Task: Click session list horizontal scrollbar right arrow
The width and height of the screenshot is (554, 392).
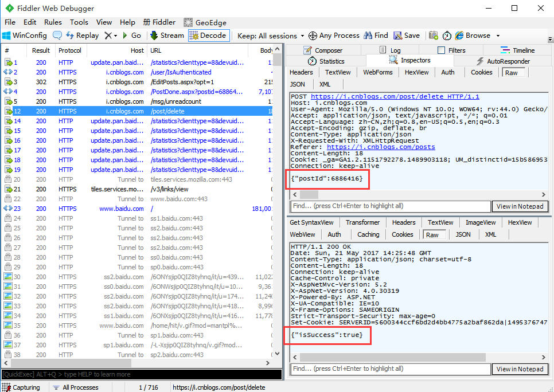Action: tap(268, 363)
